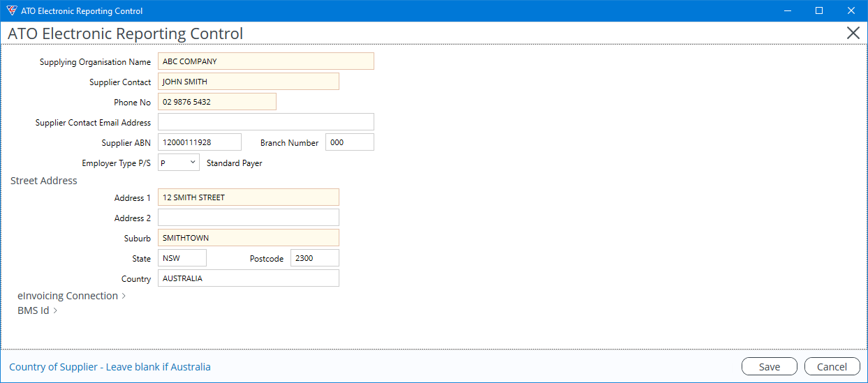Click the empty Address 2 field
The height and width of the screenshot is (383, 868).
coord(249,218)
